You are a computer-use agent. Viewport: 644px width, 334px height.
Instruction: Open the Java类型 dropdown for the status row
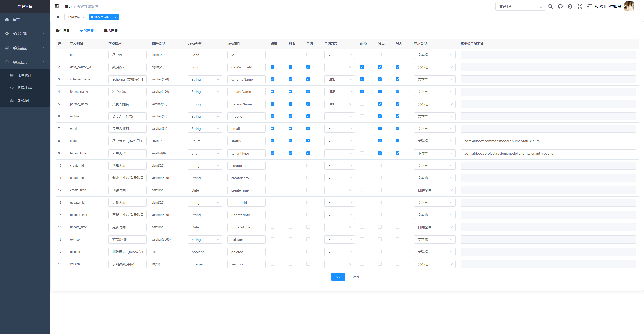tap(205, 141)
